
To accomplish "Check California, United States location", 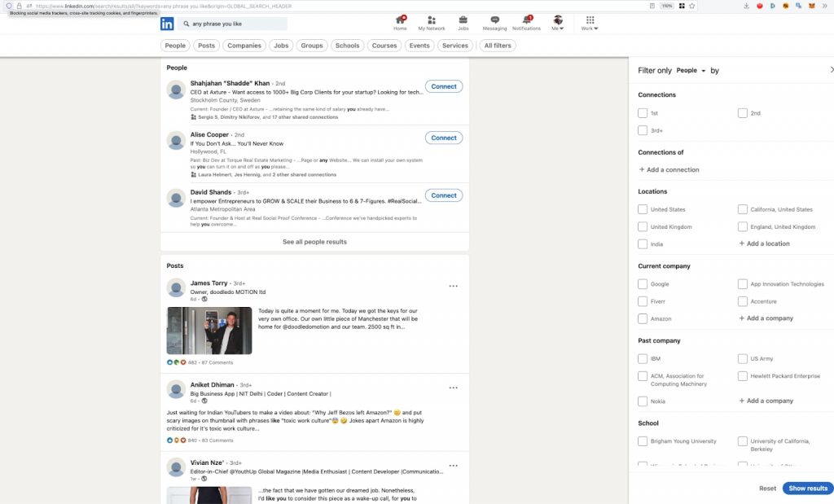I will point(743,209).
